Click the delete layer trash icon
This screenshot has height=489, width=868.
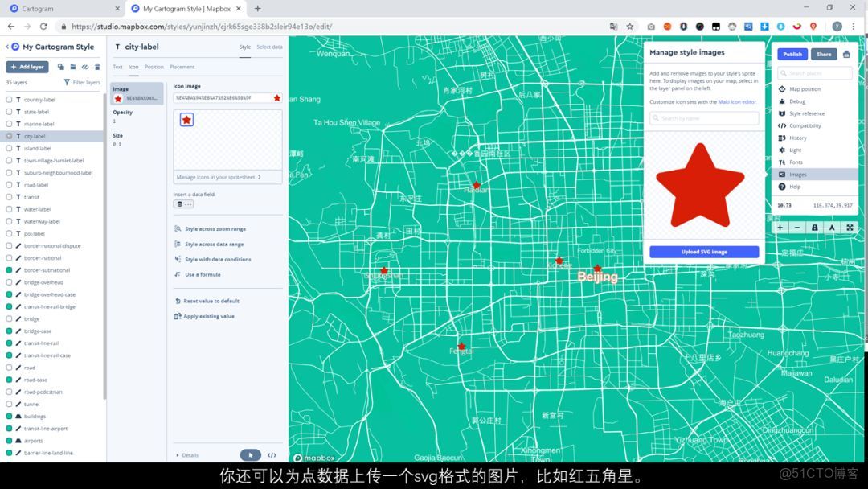point(97,67)
